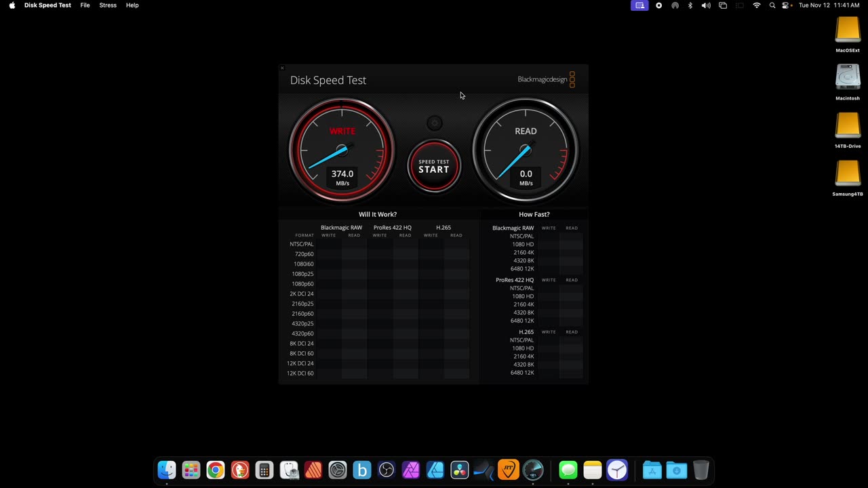
Task: Open the File menu
Action: click(85, 5)
